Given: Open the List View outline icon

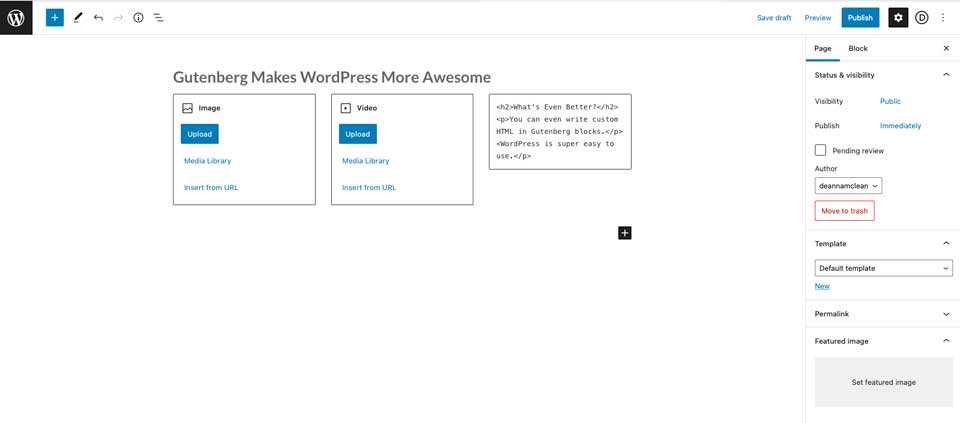Looking at the screenshot, I should (158, 18).
